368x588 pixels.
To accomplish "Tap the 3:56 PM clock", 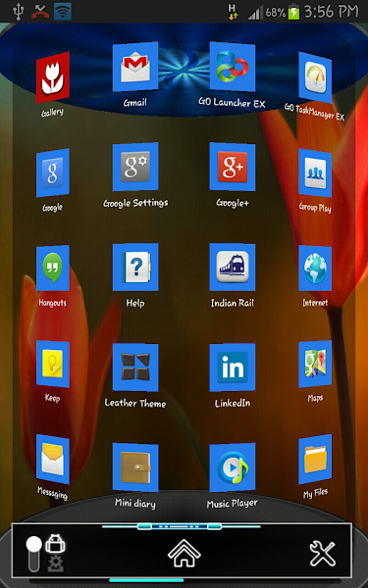I will click(x=332, y=12).
